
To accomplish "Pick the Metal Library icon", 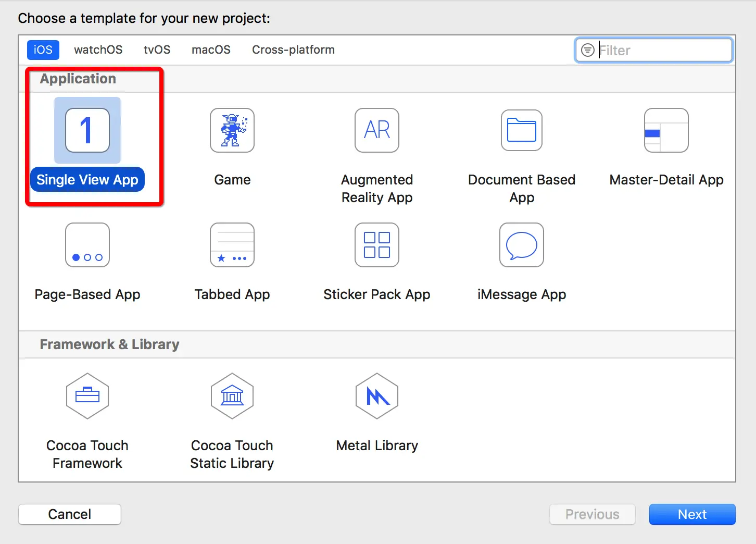I will coord(377,396).
